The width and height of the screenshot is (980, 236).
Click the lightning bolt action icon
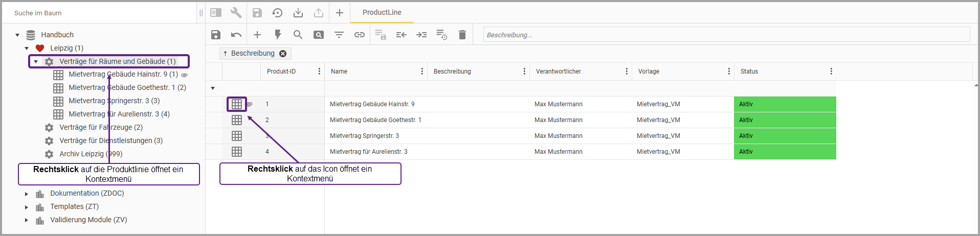click(x=278, y=35)
